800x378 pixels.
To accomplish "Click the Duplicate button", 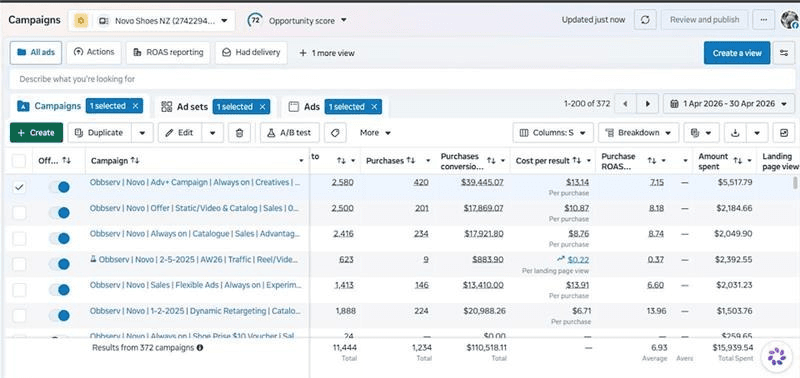I will tap(99, 133).
